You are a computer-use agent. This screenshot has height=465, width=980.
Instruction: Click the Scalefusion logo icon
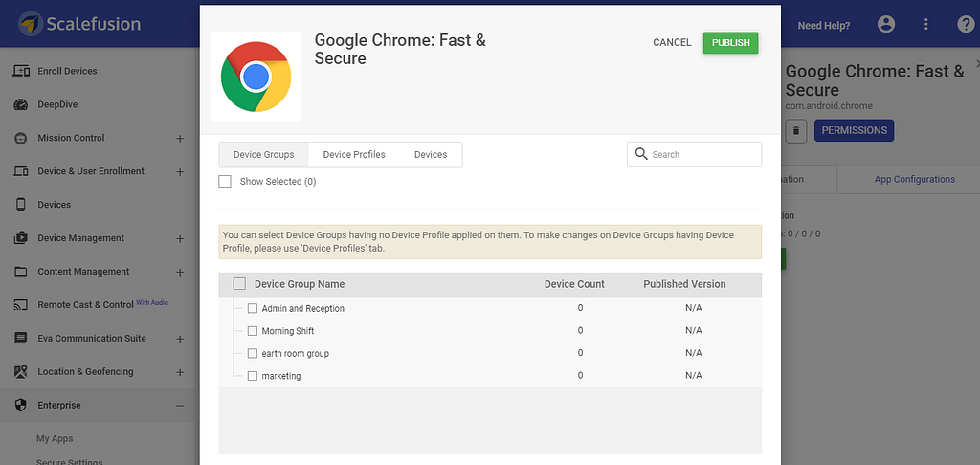point(31,24)
